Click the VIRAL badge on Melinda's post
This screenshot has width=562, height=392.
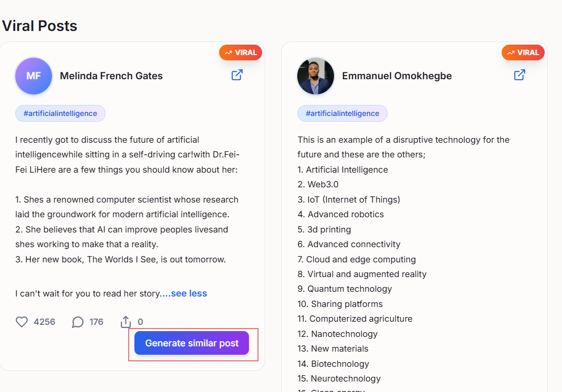coord(240,52)
